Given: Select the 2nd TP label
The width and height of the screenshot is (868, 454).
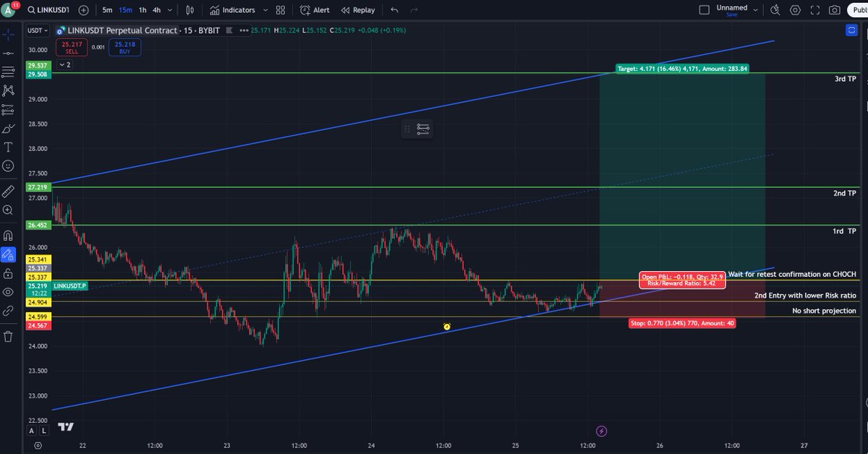Looking at the screenshot, I should [845, 193].
